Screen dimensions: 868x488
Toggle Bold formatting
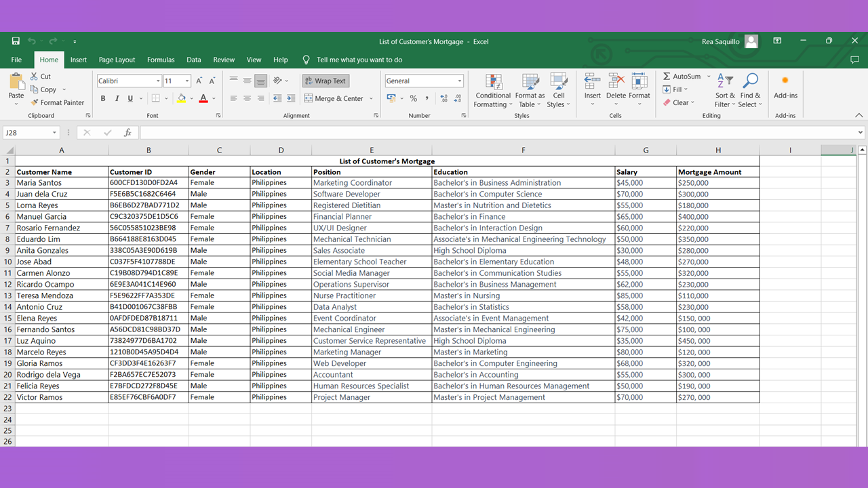(x=103, y=98)
